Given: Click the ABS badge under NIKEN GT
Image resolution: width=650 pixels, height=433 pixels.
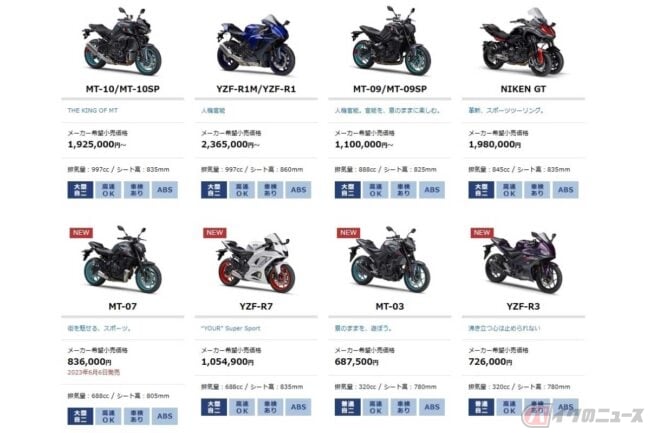Looking at the screenshot, I should pyautogui.click(x=565, y=190).
